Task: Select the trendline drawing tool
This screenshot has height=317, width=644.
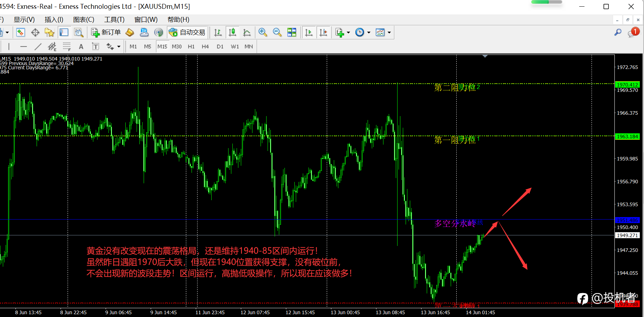Action: 38,46
